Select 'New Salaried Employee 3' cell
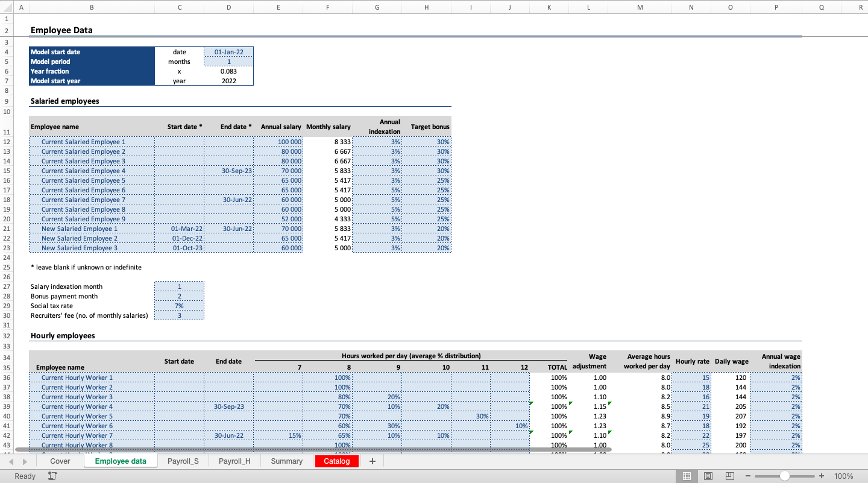The height and width of the screenshot is (483, 868). pyautogui.click(x=92, y=248)
